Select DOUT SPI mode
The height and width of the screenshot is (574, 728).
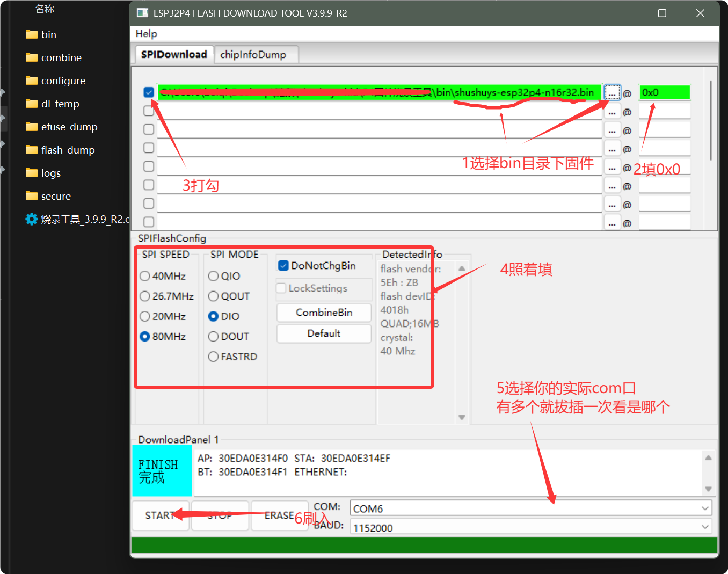click(x=214, y=337)
